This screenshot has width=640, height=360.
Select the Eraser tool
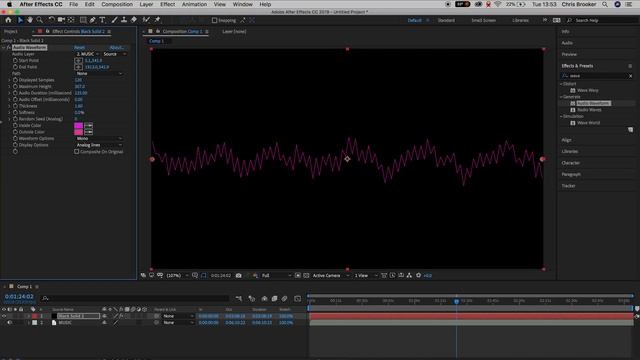tap(133, 20)
